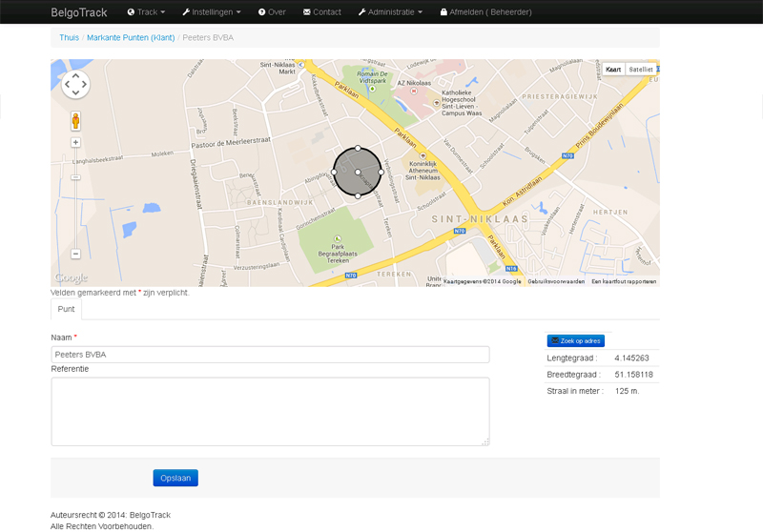The width and height of the screenshot is (763, 532).
Task: Zoom out with the map minus button
Action: click(75, 254)
